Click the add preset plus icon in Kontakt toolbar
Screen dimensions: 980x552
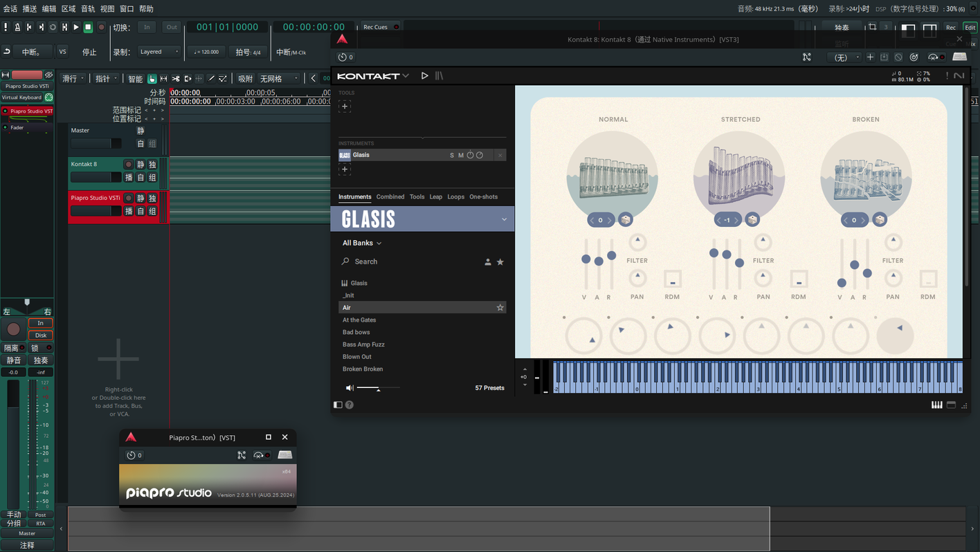[871, 57]
